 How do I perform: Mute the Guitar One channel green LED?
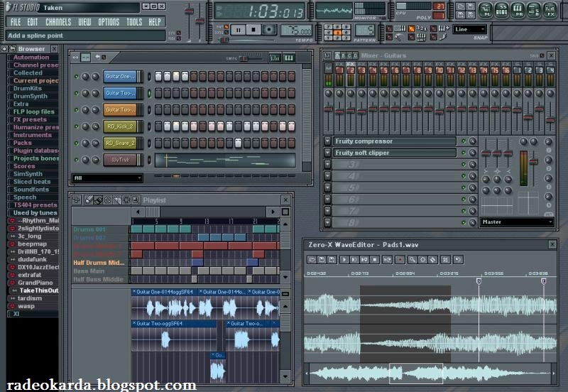77,77
